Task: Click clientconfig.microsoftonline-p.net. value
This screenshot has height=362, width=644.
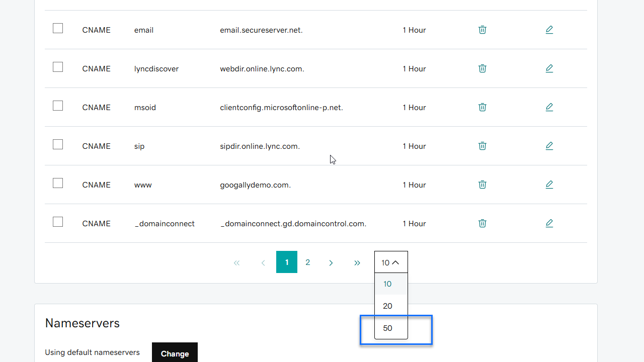Action: [x=281, y=108]
